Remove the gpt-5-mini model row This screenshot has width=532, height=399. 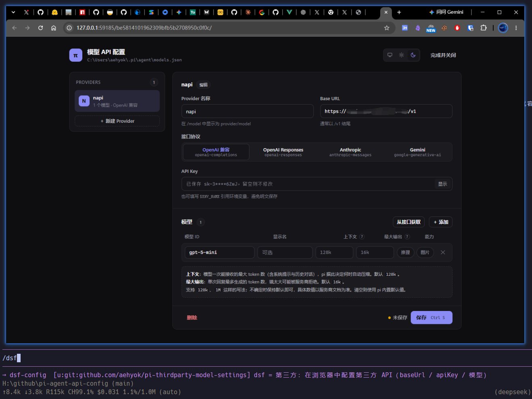point(443,252)
